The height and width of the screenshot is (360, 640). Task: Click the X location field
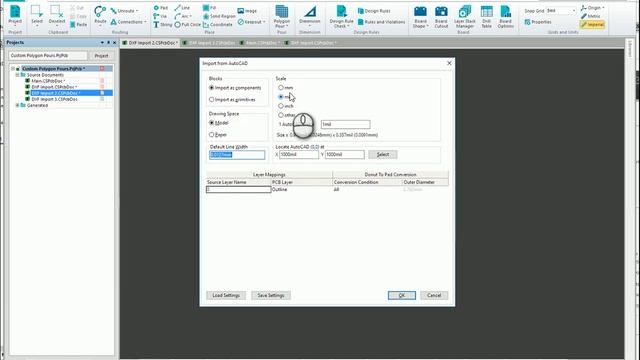(299, 154)
